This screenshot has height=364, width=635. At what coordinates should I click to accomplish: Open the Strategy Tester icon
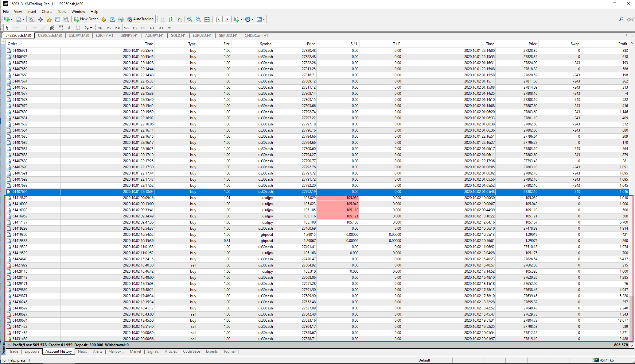click(x=66, y=19)
